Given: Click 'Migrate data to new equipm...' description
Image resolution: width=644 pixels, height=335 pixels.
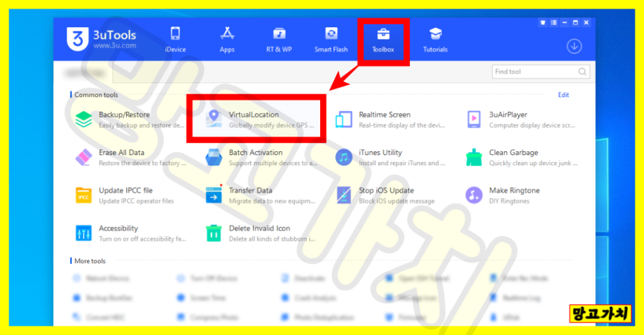Looking at the screenshot, I should pos(272,200).
